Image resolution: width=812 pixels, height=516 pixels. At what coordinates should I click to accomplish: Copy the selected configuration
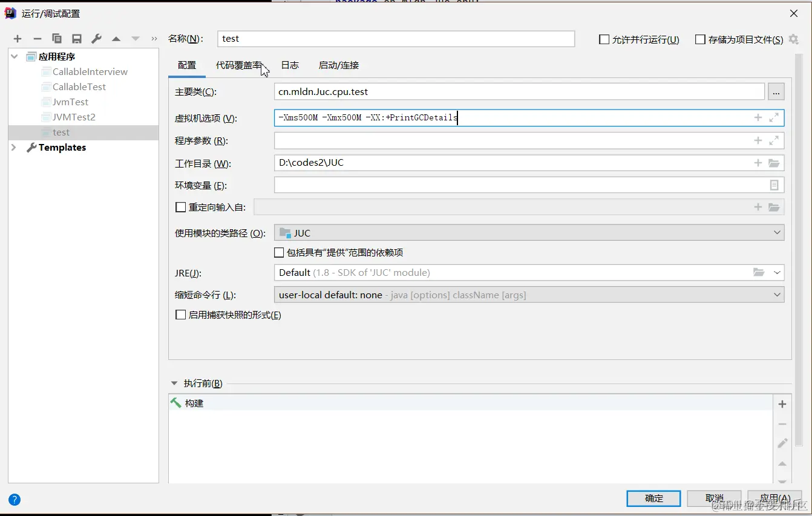[57, 39]
